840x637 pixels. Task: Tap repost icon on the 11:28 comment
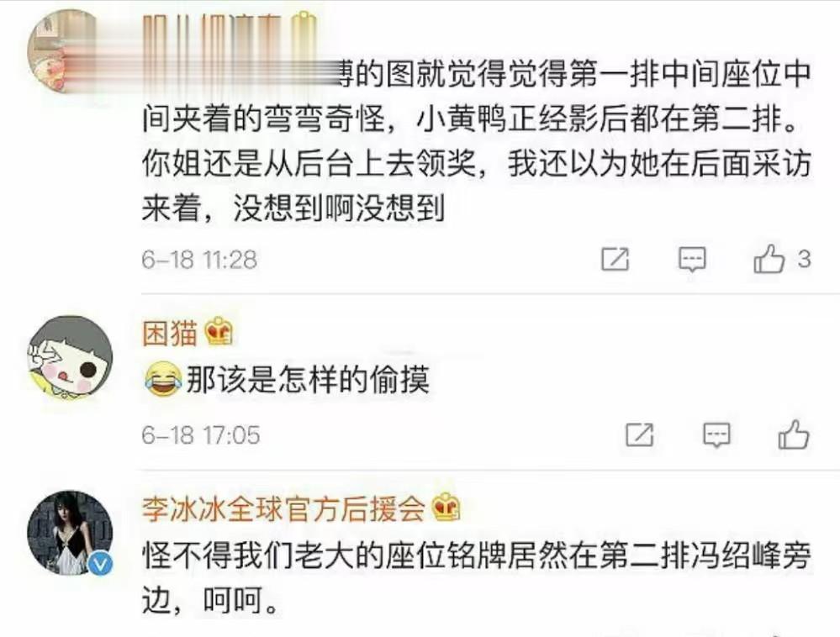tap(615, 260)
